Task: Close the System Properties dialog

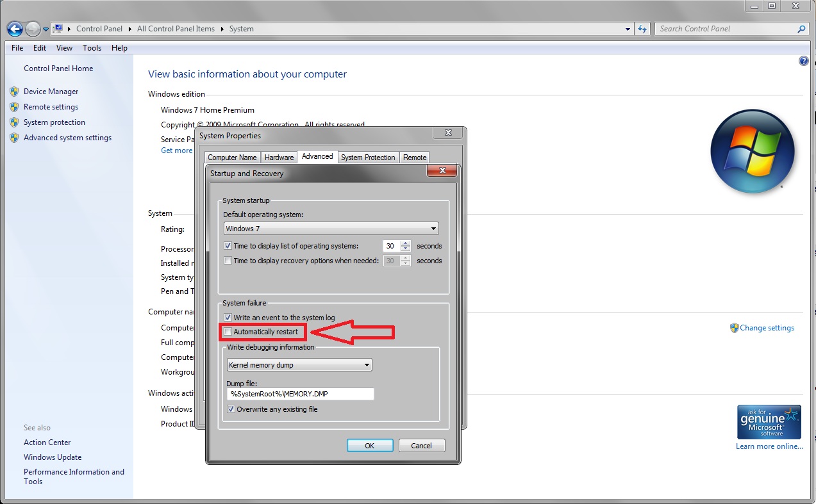Action: (x=447, y=133)
